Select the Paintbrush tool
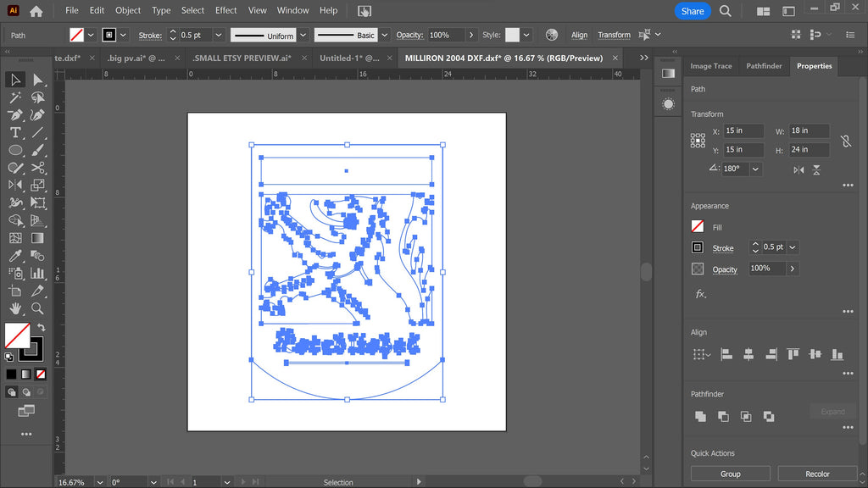 (37, 150)
